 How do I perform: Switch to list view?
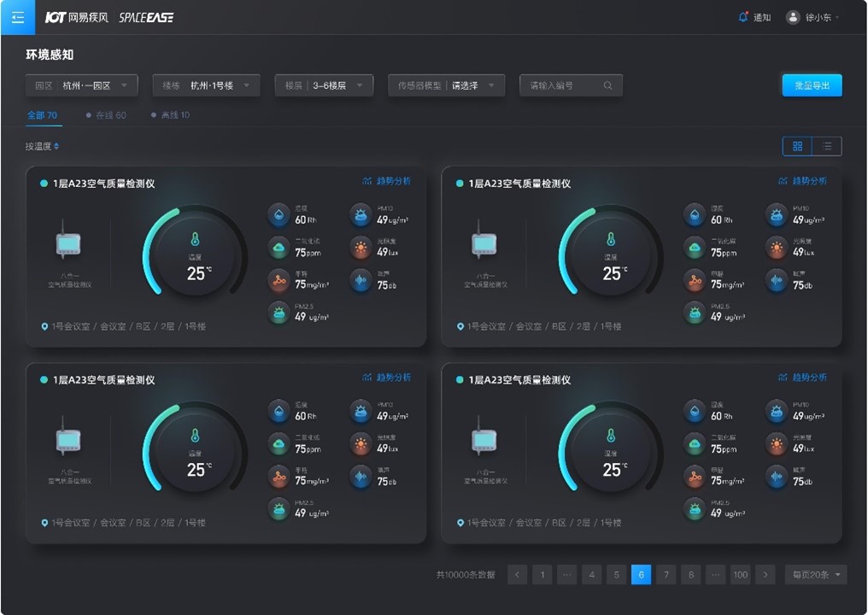click(827, 146)
